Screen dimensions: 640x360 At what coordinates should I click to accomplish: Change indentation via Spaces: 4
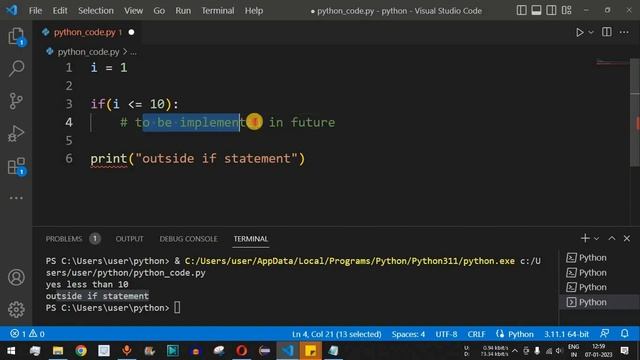pyautogui.click(x=408, y=334)
